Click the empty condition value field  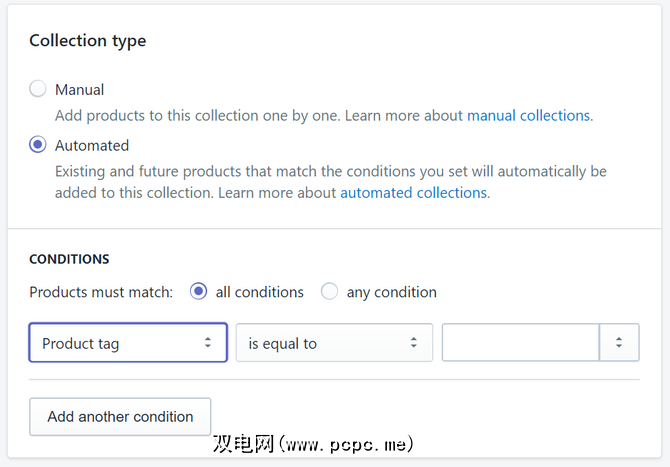pyautogui.click(x=520, y=343)
